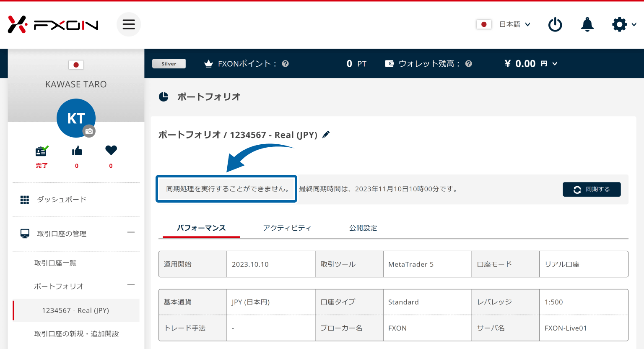
Task: Select 1234567 - Real (JPY) in sidebar
Action: [x=76, y=310]
